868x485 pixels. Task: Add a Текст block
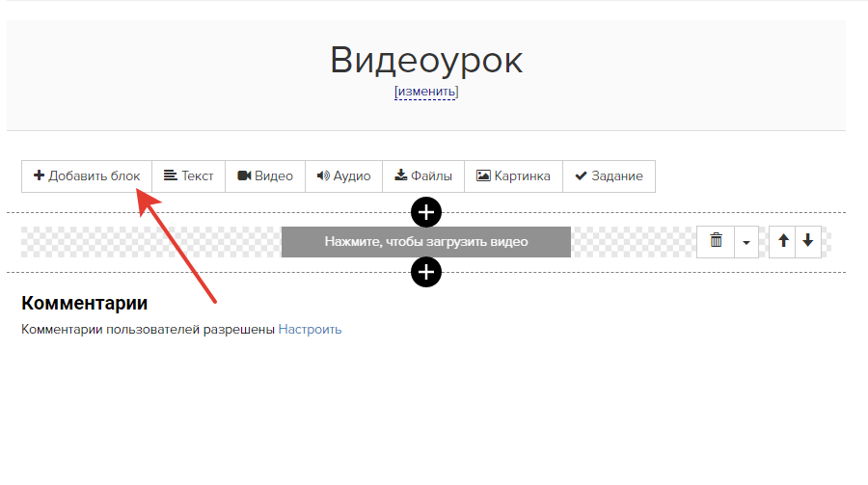pyautogui.click(x=189, y=176)
